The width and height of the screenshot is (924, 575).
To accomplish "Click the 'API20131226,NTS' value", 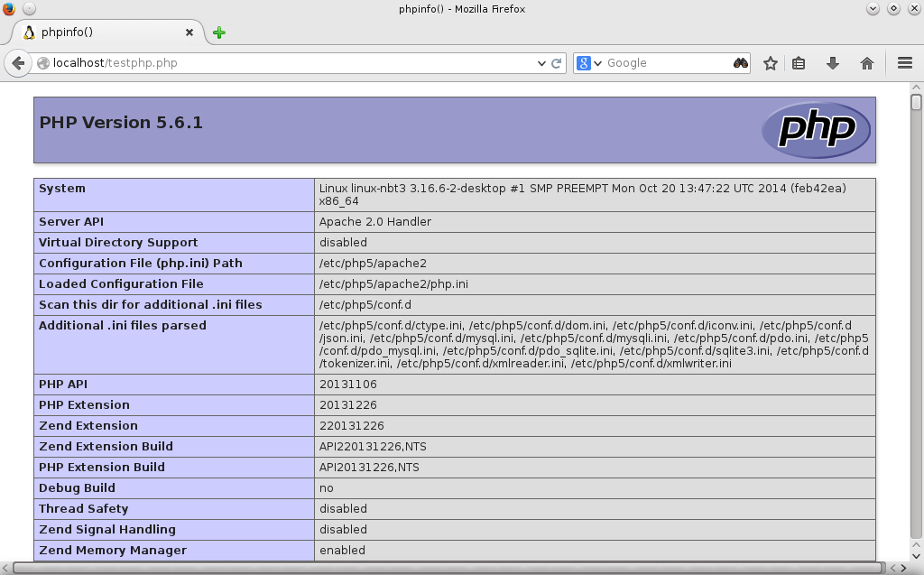I will (369, 467).
